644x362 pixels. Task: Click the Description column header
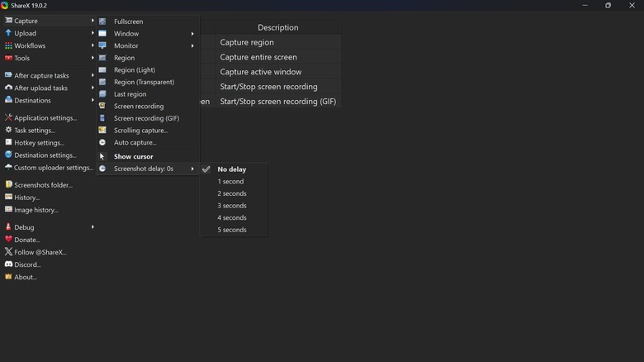(277, 27)
